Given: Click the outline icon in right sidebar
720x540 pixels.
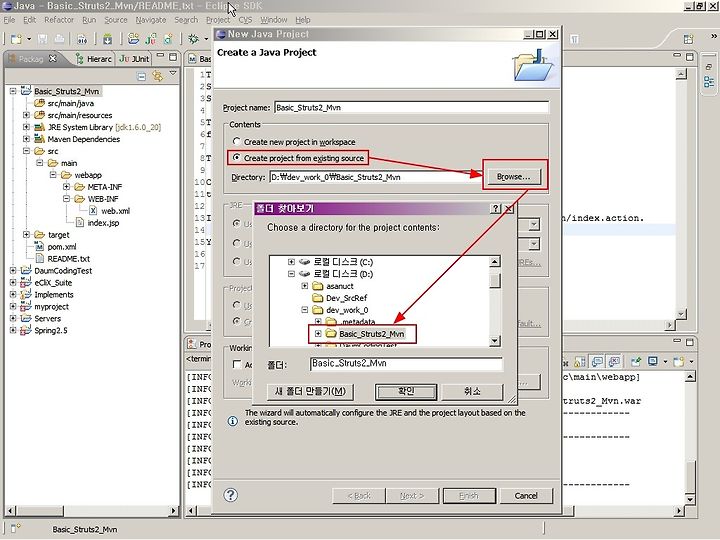Looking at the screenshot, I should [x=709, y=82].
